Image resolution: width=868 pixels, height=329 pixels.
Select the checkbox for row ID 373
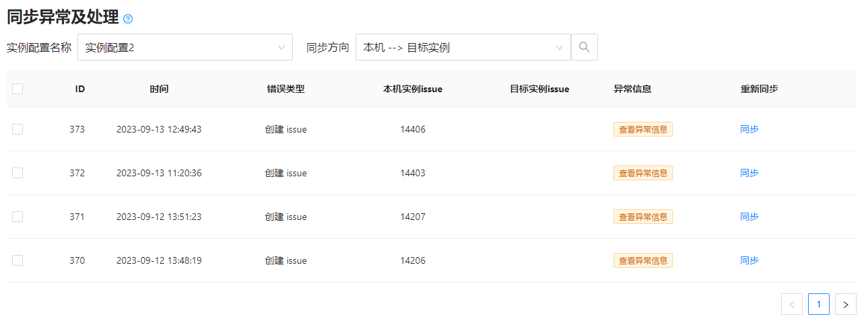(x=18, y=129)
